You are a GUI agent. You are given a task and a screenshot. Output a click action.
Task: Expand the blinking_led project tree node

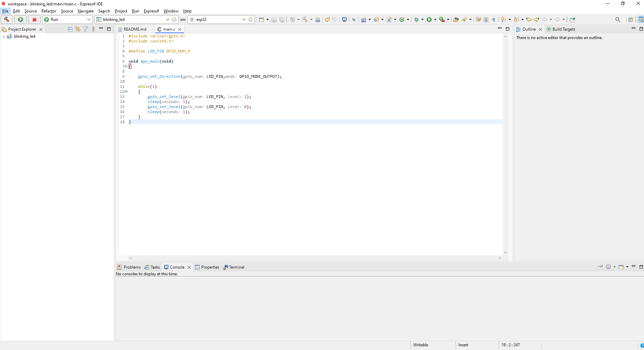coord(4,36)
